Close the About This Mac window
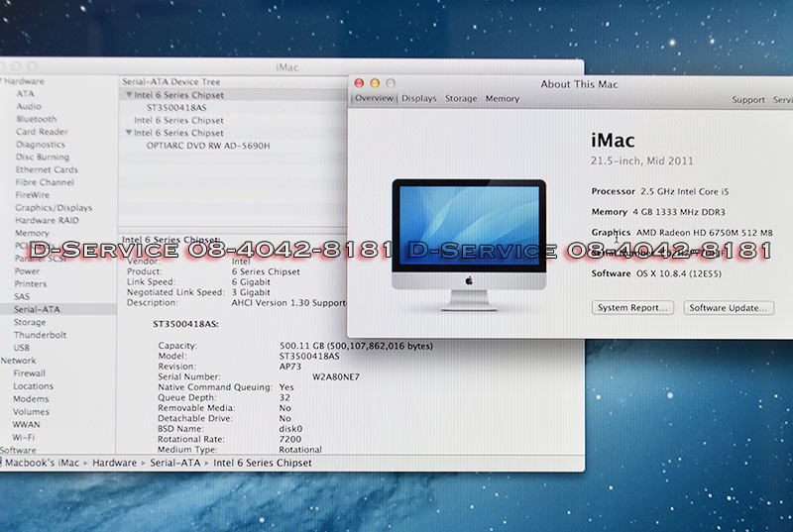Screen dimensions: 793x532 click(359, 83)
